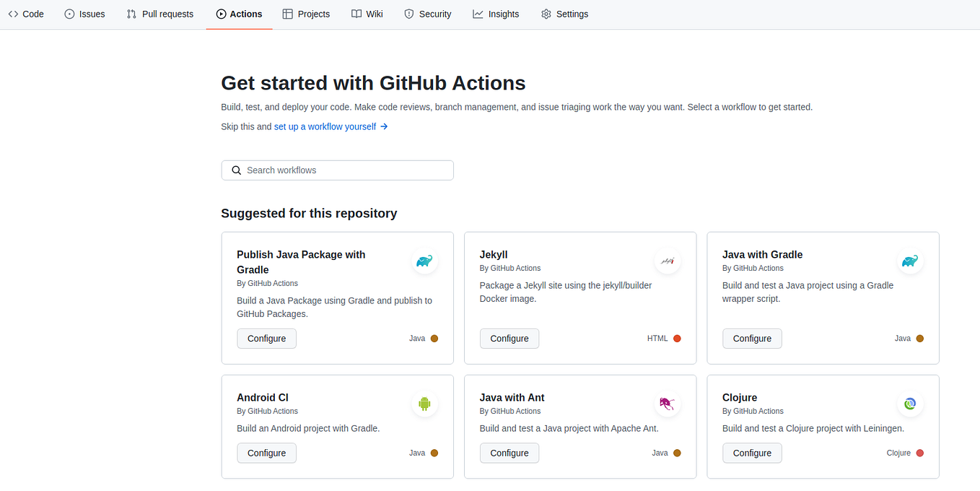Click the Android robot icon on Android CI card
This screenshot has width=980, height=491.
pos(424,404)
